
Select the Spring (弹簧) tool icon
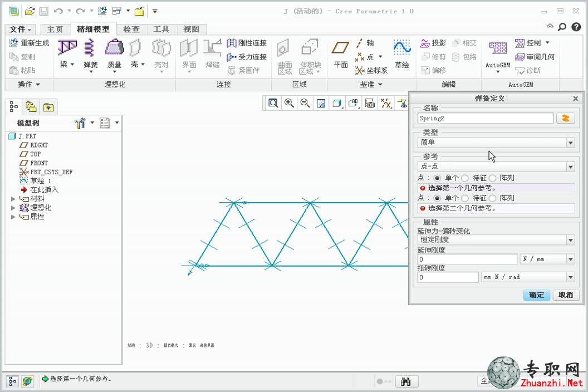[x=90, y=48]
